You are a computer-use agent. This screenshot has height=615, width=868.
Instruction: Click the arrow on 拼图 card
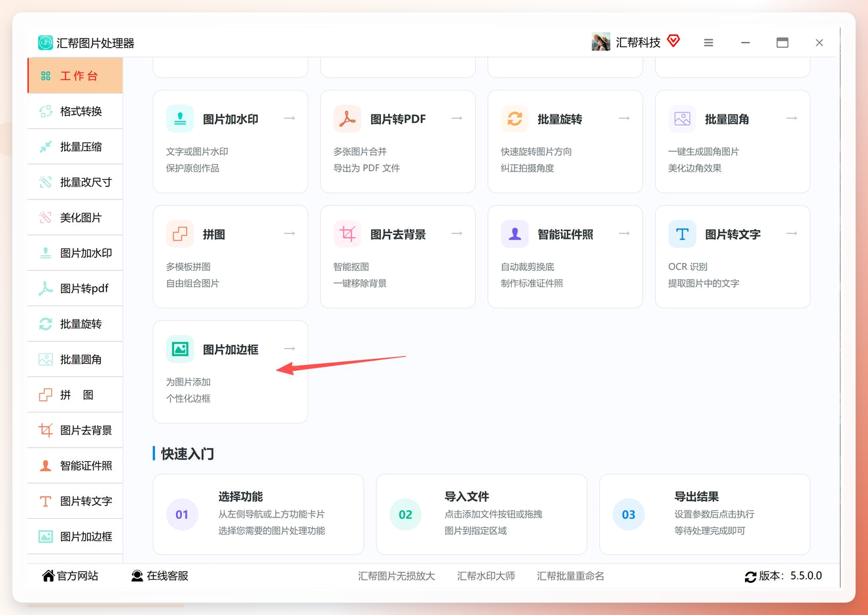289,234
